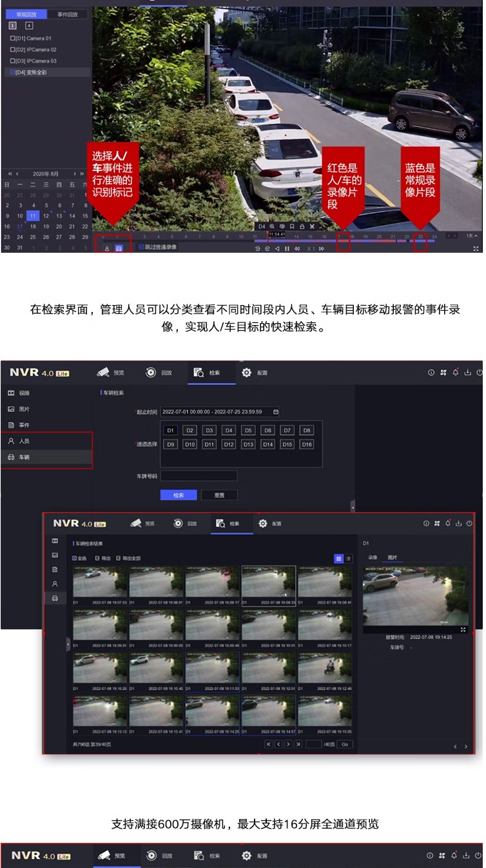Image resolution: width=486 pixels, height=868 pixels.
Task: Click the vehicle event filter icon in playback
Action: click(x=119, y=248)
